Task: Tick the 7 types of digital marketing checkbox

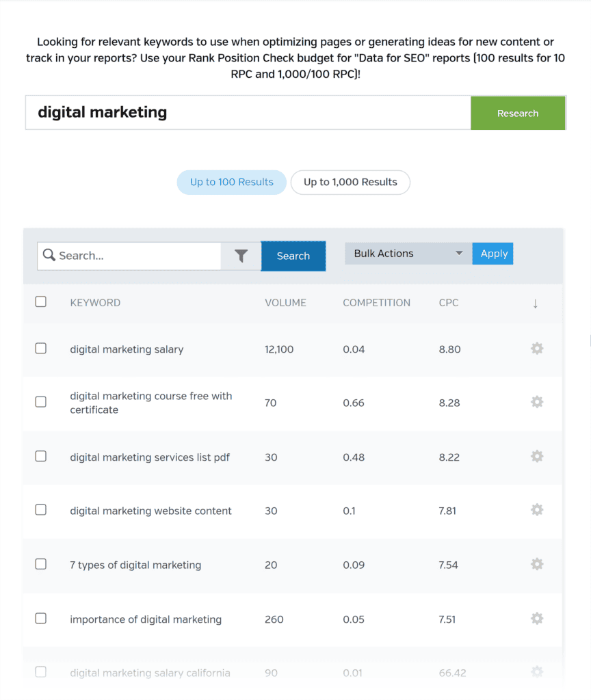Action: click(x=41, y=564)
